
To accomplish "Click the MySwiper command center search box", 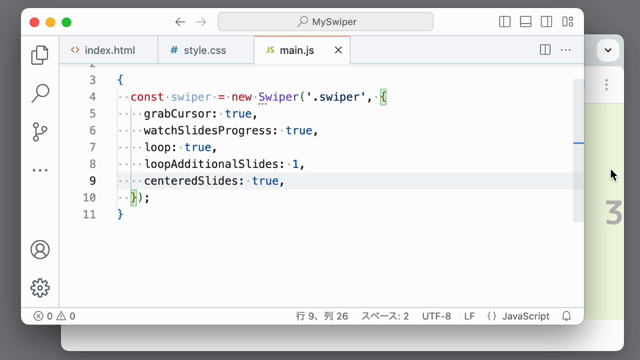I will click(326, 22).
